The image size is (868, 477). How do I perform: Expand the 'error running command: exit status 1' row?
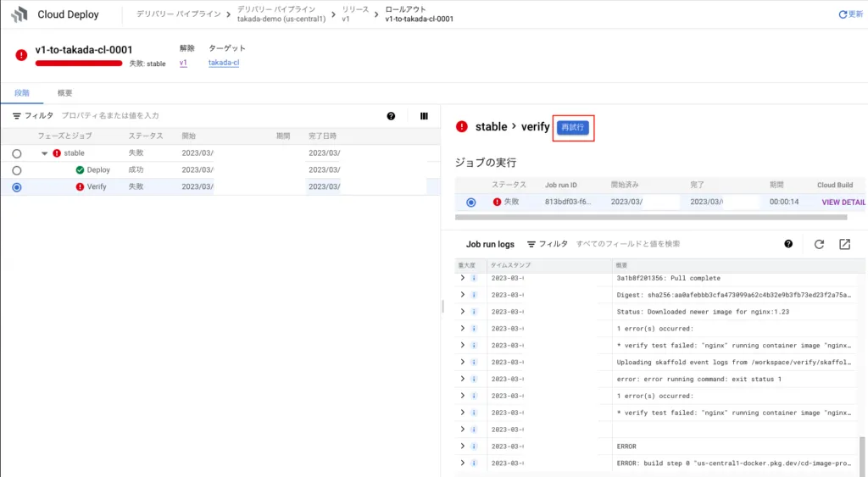462,379
